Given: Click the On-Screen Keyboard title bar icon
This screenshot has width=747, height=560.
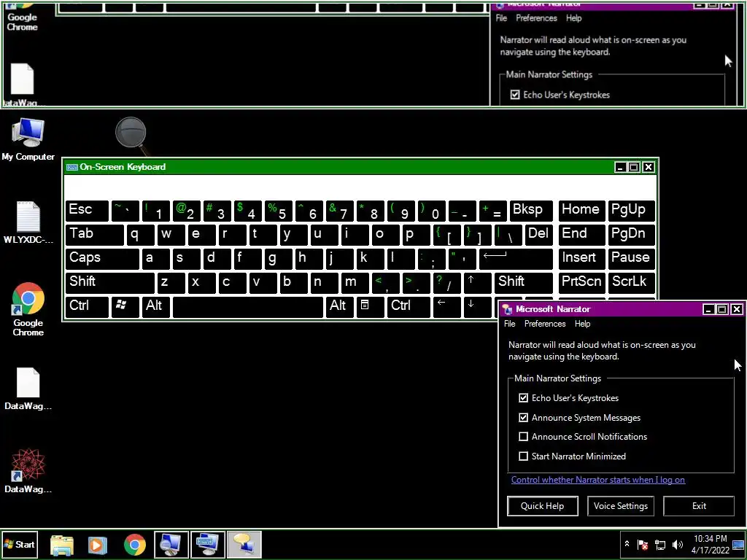Looking at the screenshot, I should pyautogui.click(x=72, y=167).
